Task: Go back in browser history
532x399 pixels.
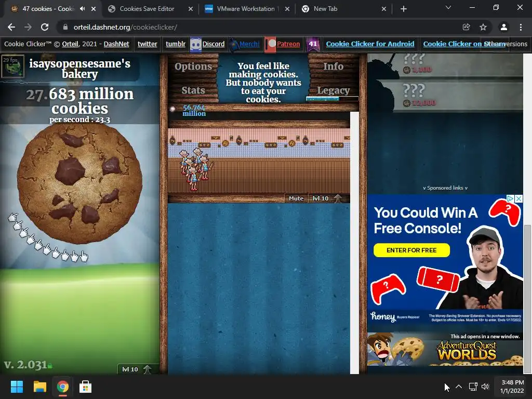Action: tap(11, 27)
